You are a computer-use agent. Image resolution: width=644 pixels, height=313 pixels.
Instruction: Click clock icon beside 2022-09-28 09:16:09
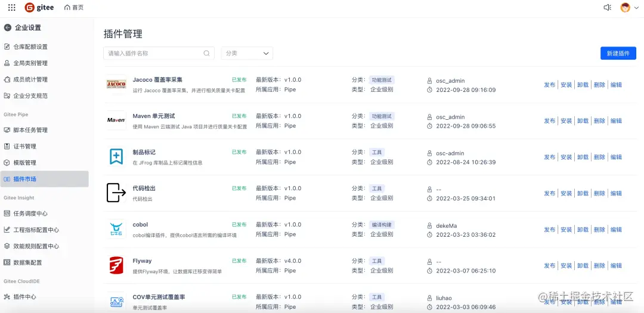click(x=429, y=89)
